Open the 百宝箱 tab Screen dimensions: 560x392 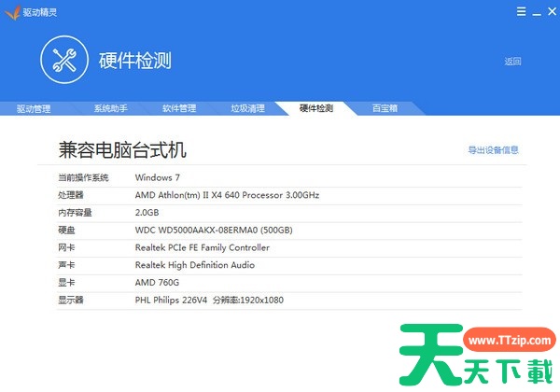(385, 108)
